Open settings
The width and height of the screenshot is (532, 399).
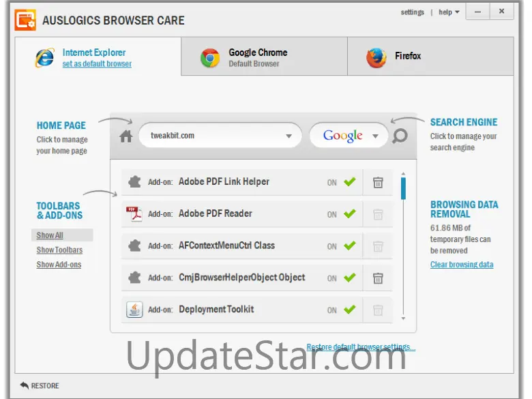412,12
